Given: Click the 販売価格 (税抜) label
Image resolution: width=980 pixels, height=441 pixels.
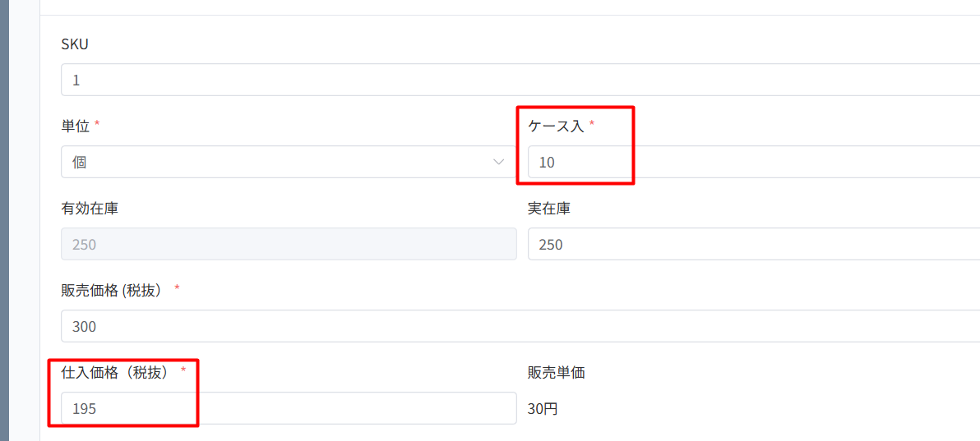Looking at the screenshot, I should pyautogui.click(x=113, y=291).
